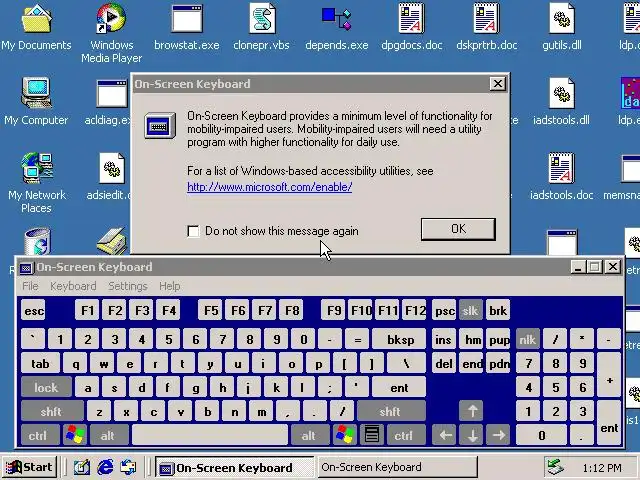Select dskprtrb.doc document icon
Image resolution: width=640 pixels, height=480 pixels.
coord(487,27)
